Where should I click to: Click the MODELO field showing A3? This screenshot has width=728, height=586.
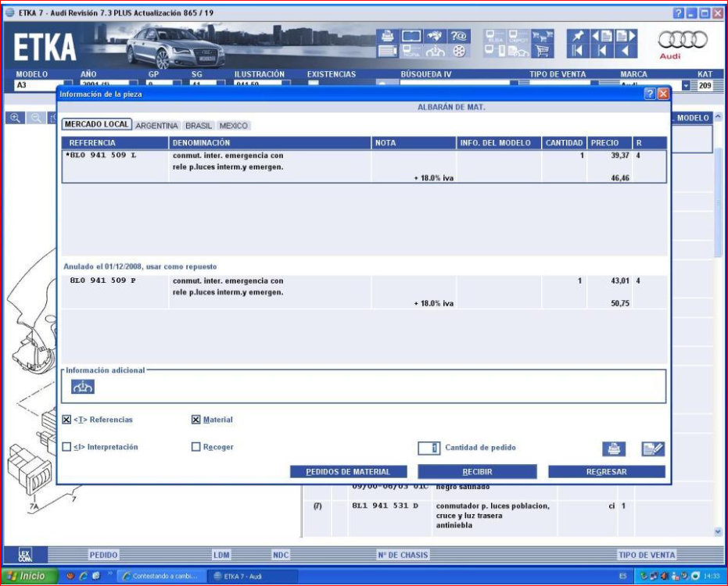[x=39, y=85]
